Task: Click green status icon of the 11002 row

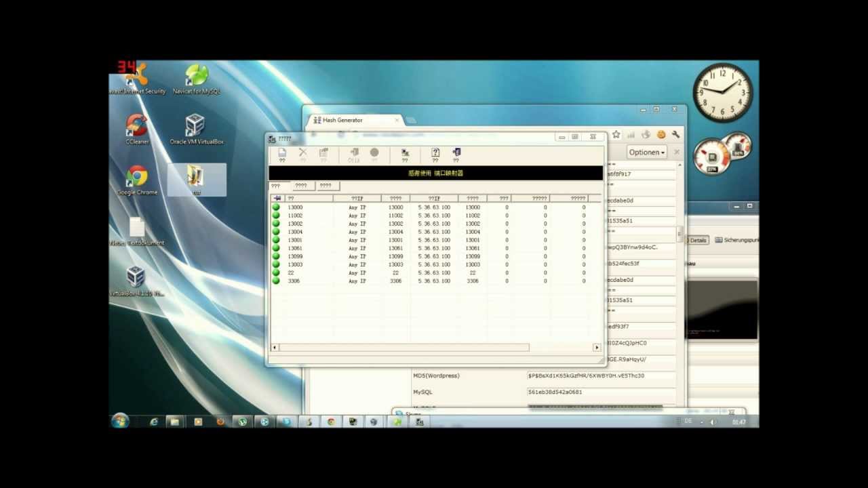Action: 276,216
